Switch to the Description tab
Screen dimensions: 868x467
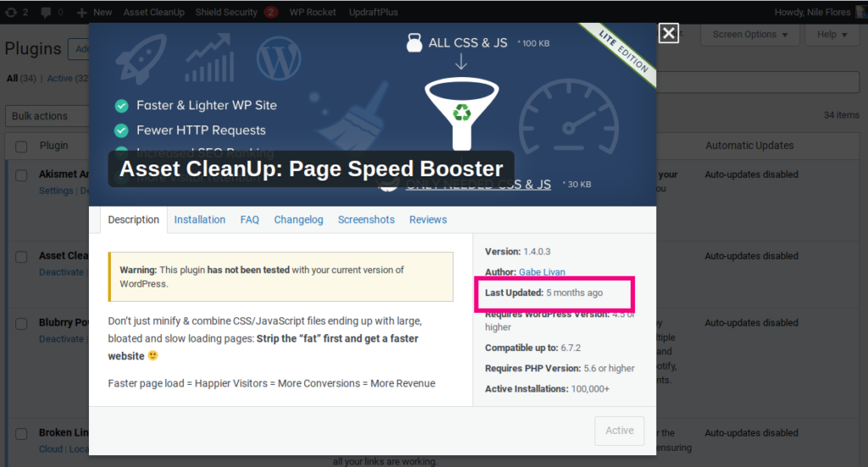[133, 220]
